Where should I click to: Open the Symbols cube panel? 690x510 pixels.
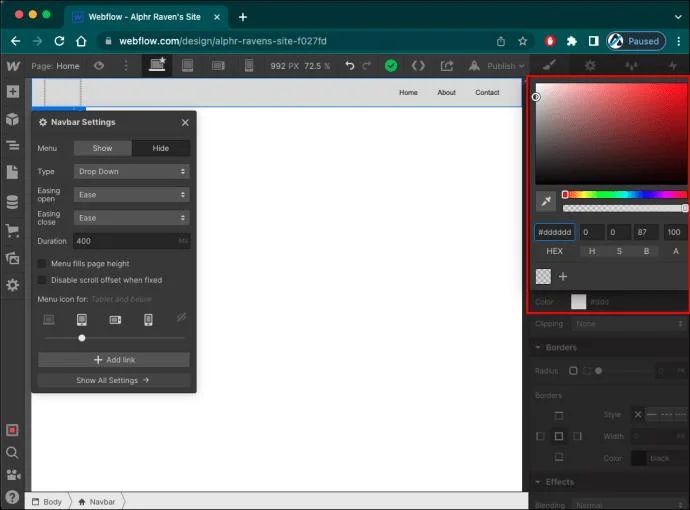coord(12,119)
